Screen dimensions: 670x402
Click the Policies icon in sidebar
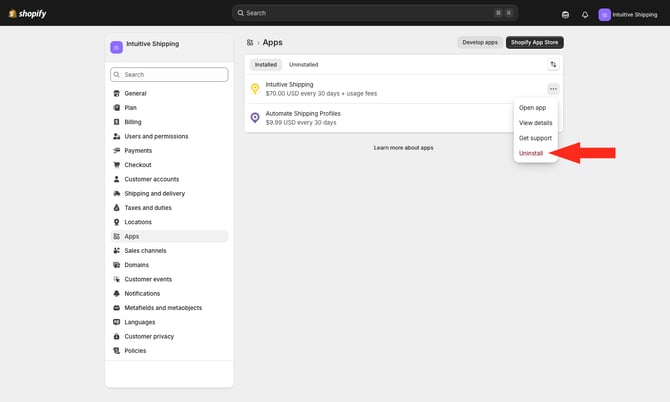(x=116, y=351)
